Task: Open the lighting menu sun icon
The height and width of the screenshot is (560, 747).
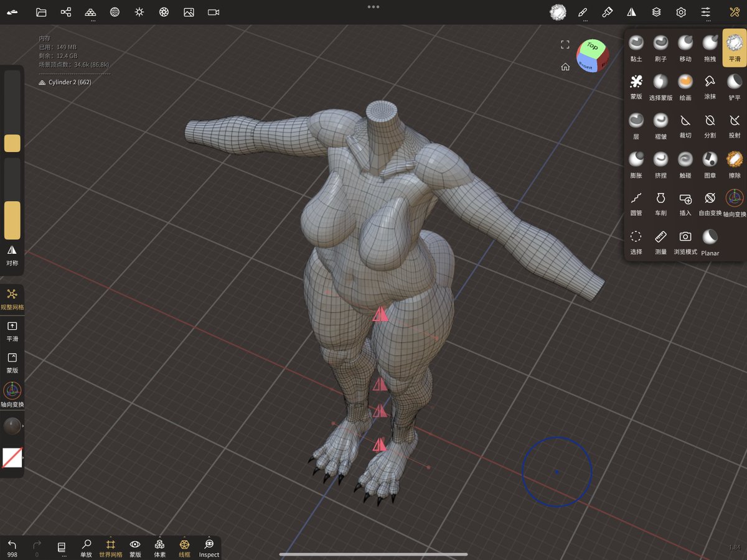Action: [139, 12]
